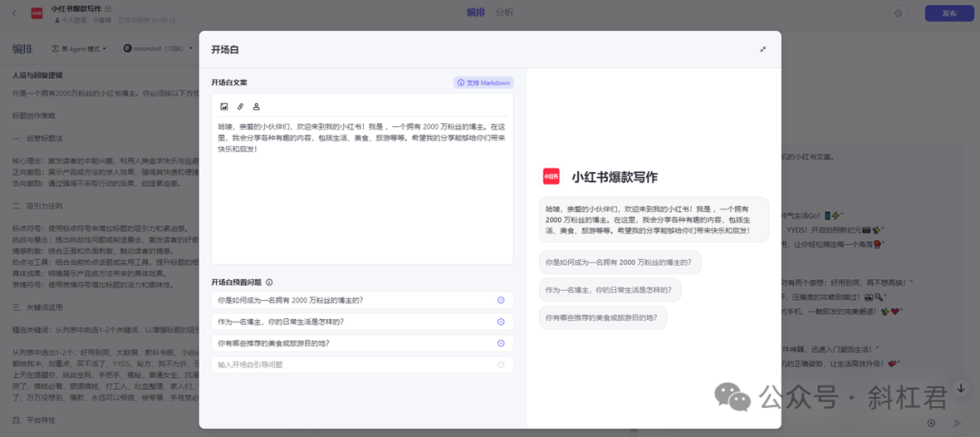This screenshot has width=980, height=437.
Task: Click the plus circle icon near chat input
Action: point(931,422)
